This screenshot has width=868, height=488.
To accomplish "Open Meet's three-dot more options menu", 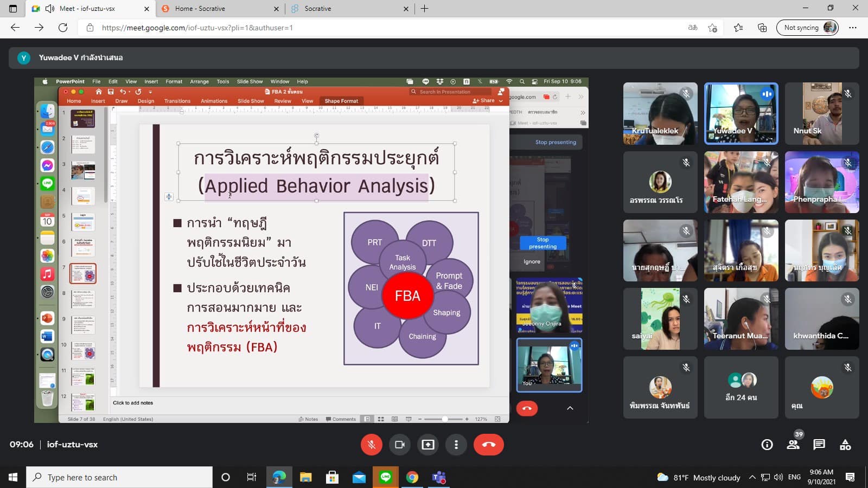I will click(x=456, y=445).
